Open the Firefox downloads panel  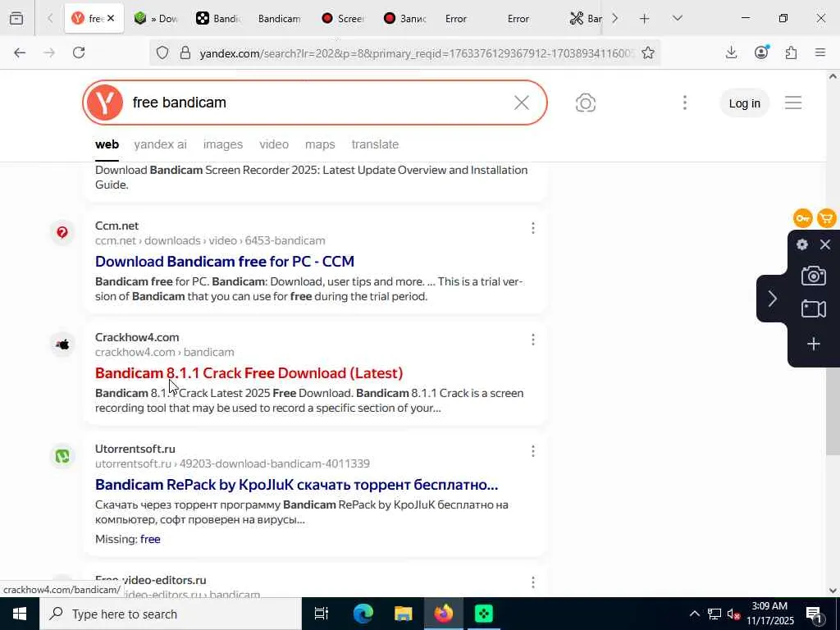pyautogui.click(x=731, y=52)
